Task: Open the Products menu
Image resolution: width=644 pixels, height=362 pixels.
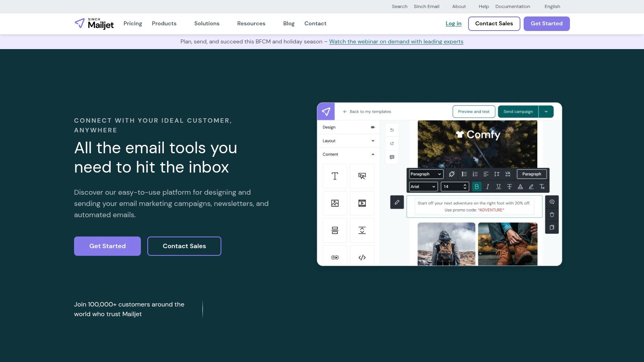Action: [164, 23]
